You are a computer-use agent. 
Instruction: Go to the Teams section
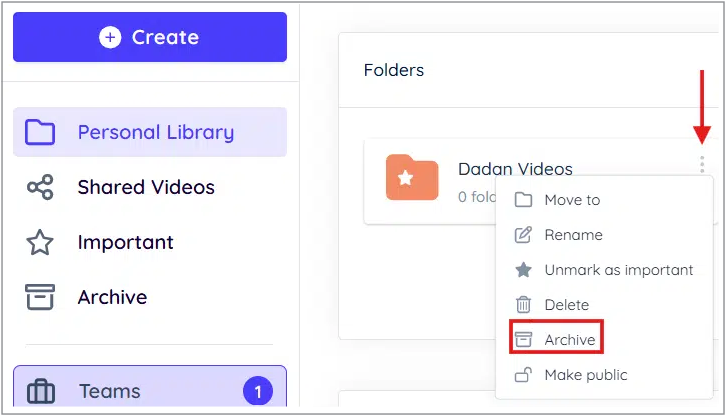[x=110, y=392]
